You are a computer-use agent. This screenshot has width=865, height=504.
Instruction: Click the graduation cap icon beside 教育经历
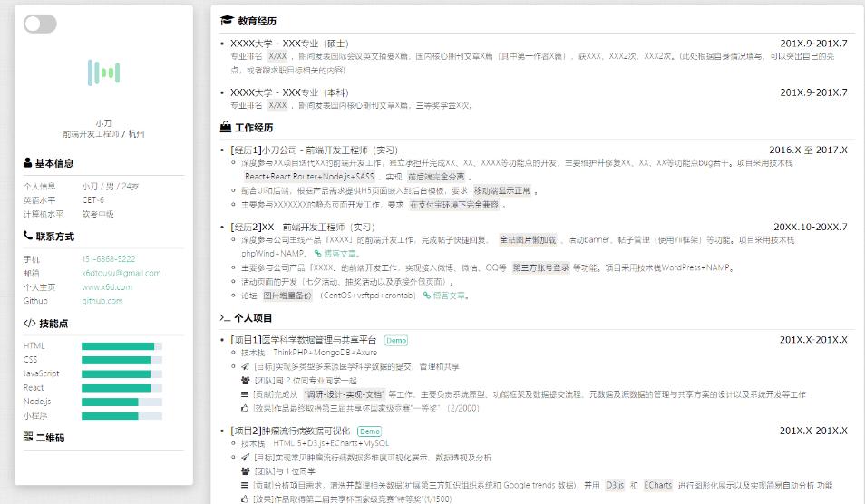tap(227, 21)
